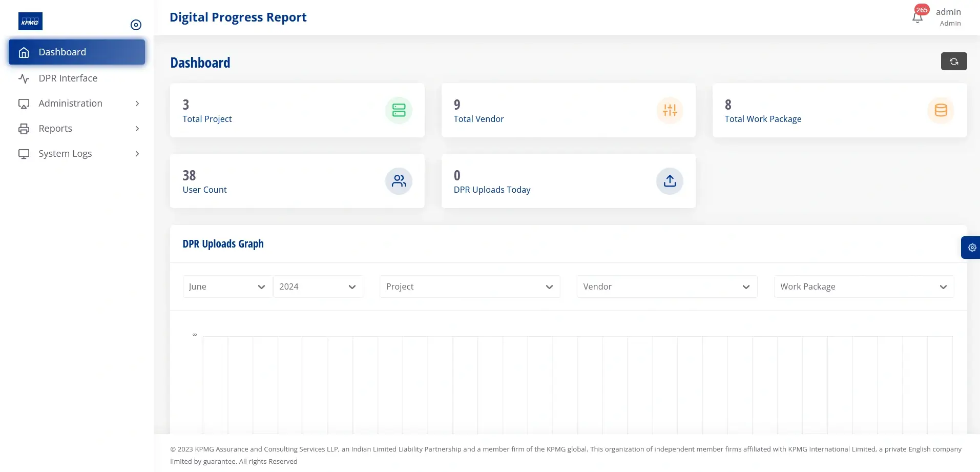Click the Total Vendor sliders icon
The width and height of the screenshot is (980, 472).
click(670, 110)
